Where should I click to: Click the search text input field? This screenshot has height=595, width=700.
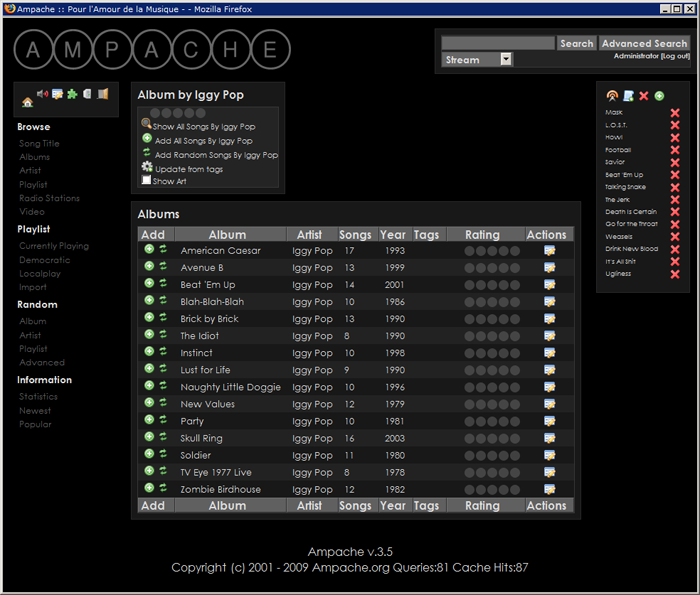(x=498, y=43)
